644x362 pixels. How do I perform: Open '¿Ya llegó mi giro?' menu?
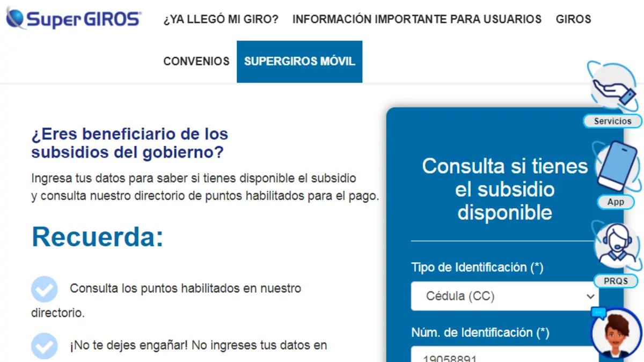(x=221, y=19)
